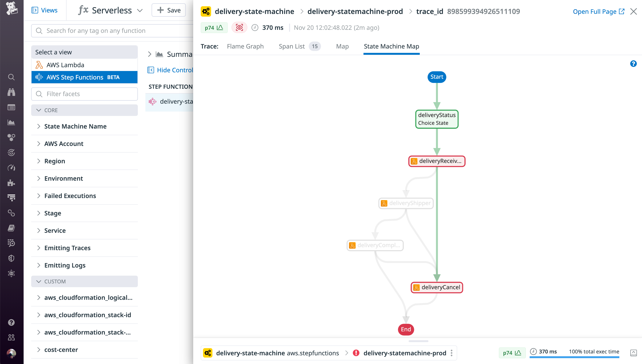This screenshot has width=642, height=364.
Task: Click the red error eye badge near p74
Action: point(239,28)
